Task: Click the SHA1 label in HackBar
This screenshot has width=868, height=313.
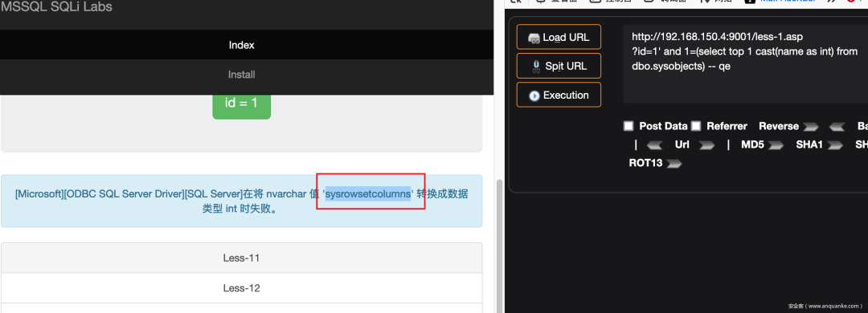Action: [x=809, y=145]
